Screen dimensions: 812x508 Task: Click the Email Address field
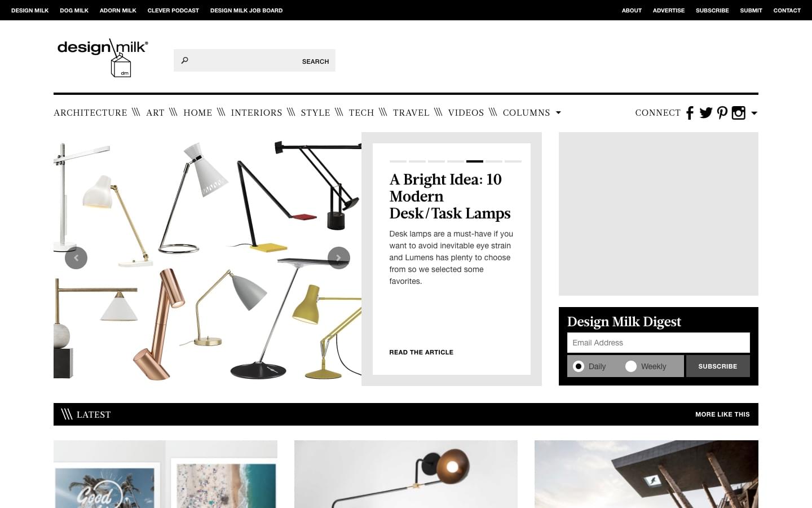[659, 343]
